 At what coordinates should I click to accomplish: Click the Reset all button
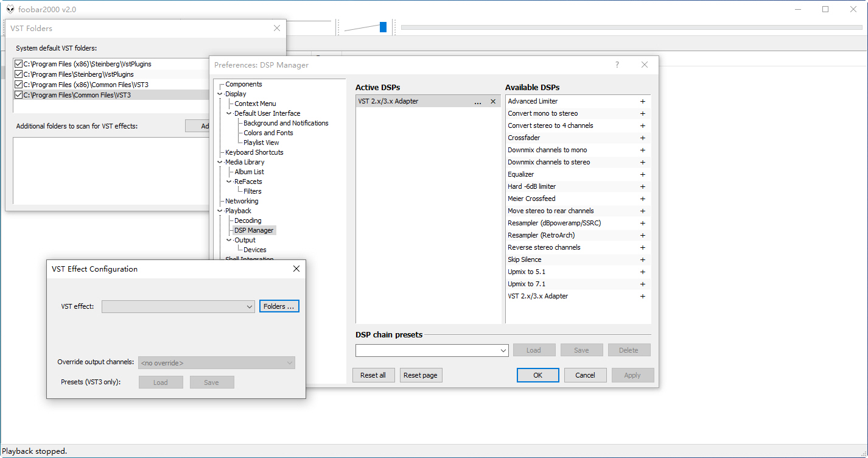[373, 375]
